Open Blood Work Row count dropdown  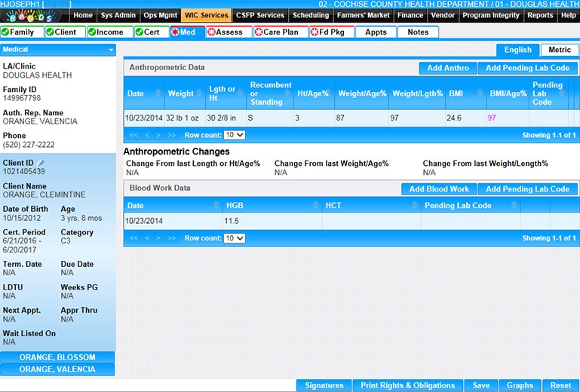[235, 238]
